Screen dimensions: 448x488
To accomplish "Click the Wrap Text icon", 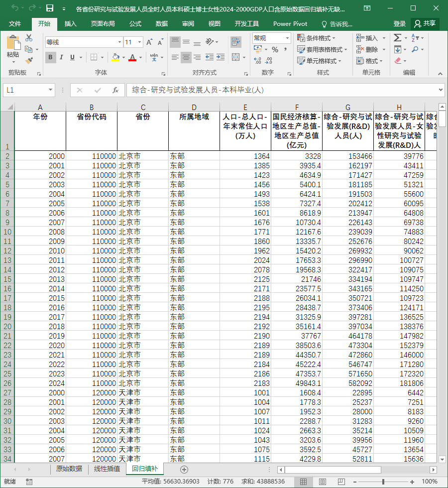I will pos(236,42).
